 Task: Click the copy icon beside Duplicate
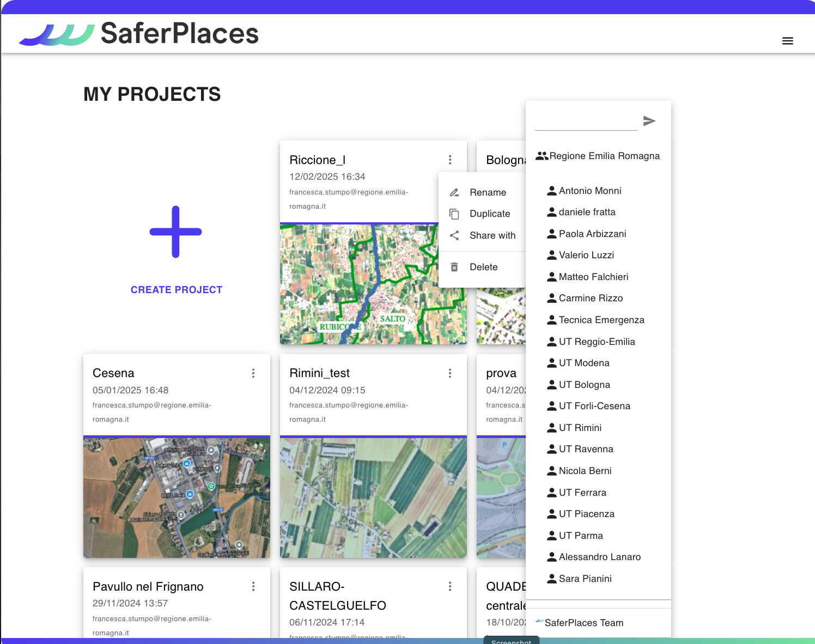(454, 214)
